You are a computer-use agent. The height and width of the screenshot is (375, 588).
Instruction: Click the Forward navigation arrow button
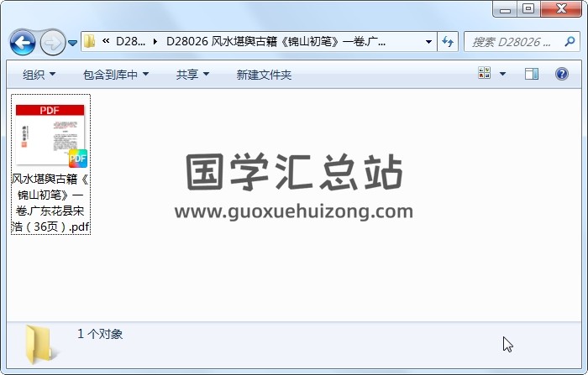[x=52, y=42]
